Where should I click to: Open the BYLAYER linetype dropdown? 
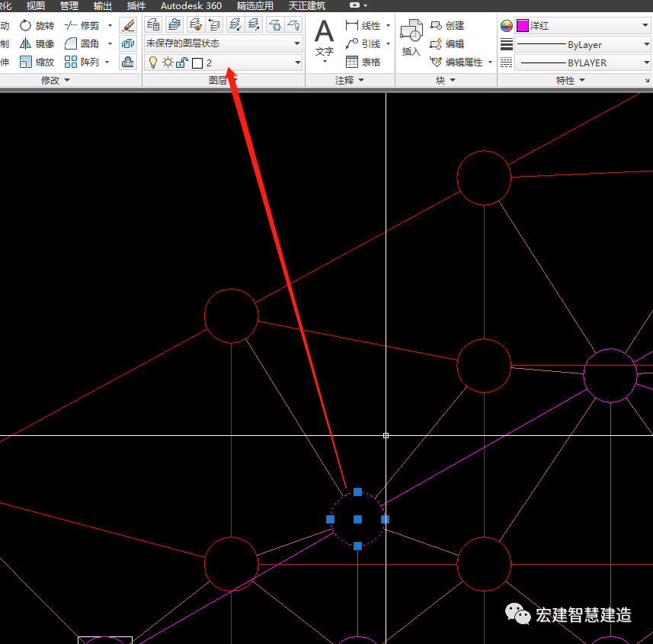583,62
